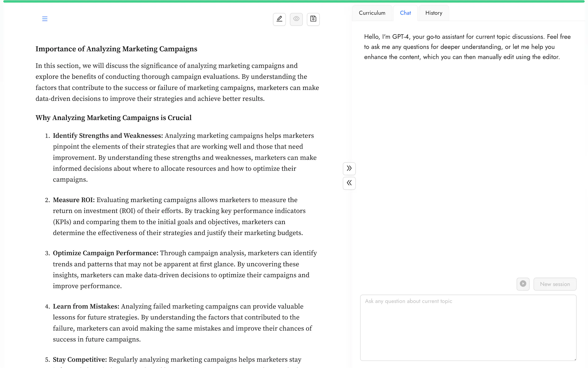Click the GPT-4 greeting message

tap(467, 47)
